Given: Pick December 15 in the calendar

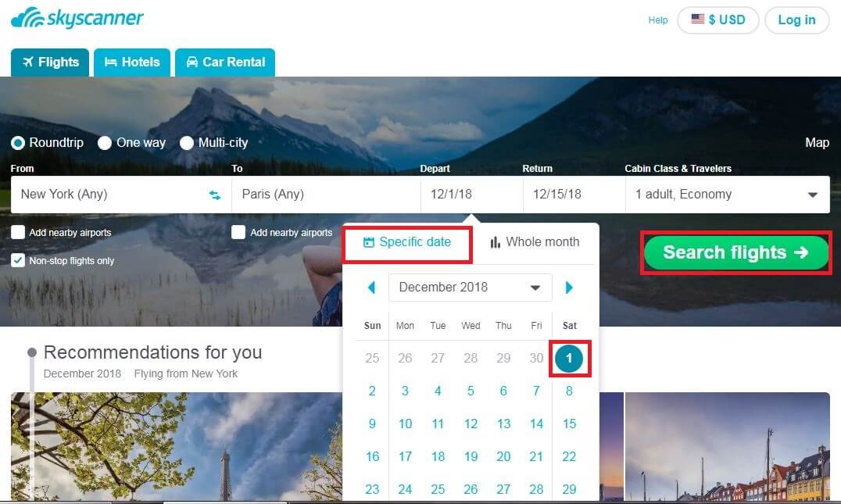Looking at the screenshot, I should pyautogui.click(x=569, y=424).
